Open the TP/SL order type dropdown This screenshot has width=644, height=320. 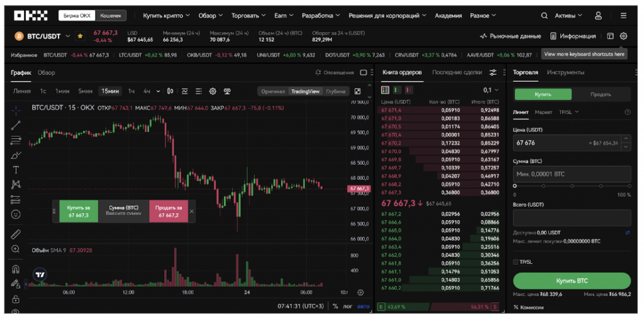pyautogui.click(x=569, y=112)
